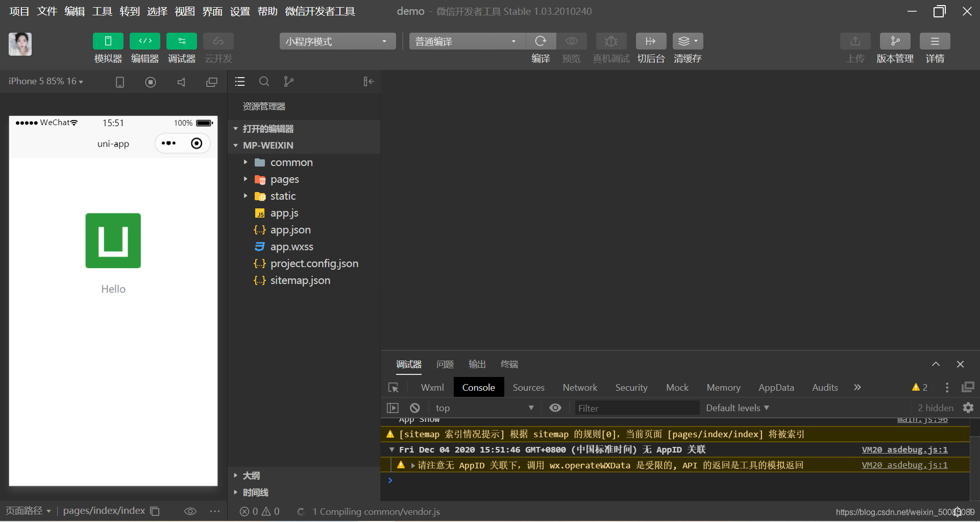Expand the outline section
980x522 pixels.
point(304,476)
